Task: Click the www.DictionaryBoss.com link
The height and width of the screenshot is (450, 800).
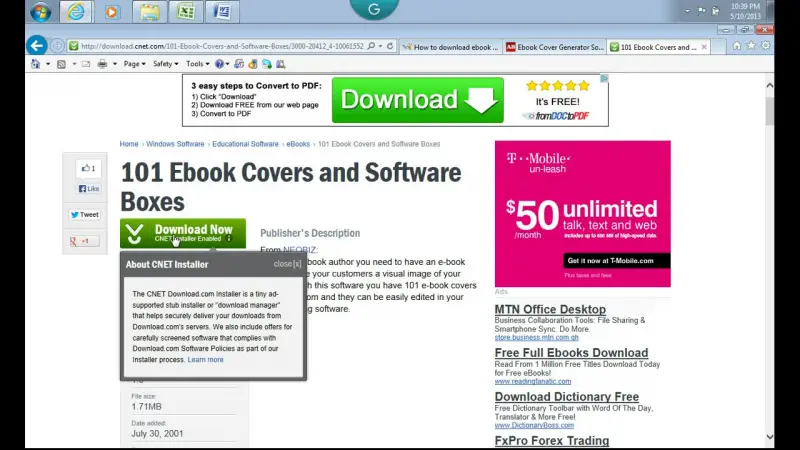Action: (534, 425)
